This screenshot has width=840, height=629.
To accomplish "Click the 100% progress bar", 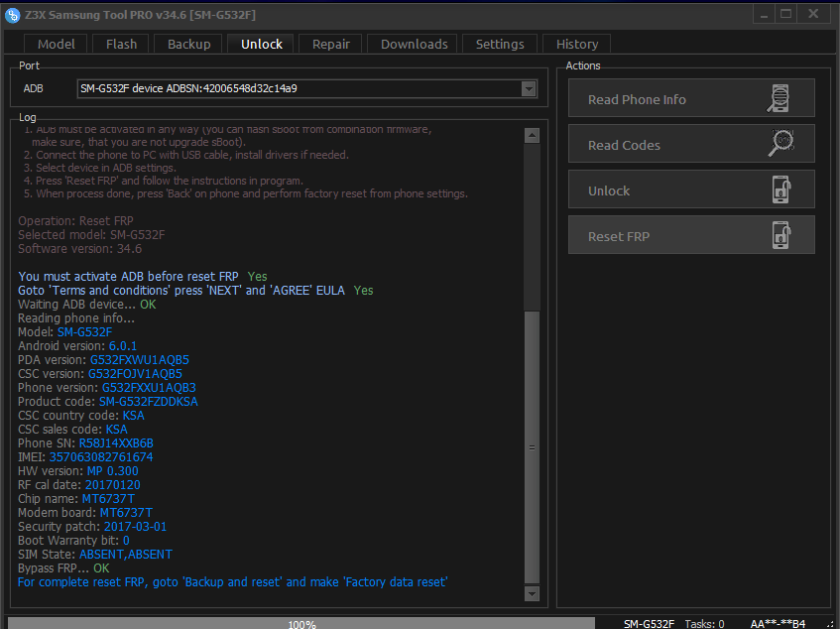I will pos(301,624).
